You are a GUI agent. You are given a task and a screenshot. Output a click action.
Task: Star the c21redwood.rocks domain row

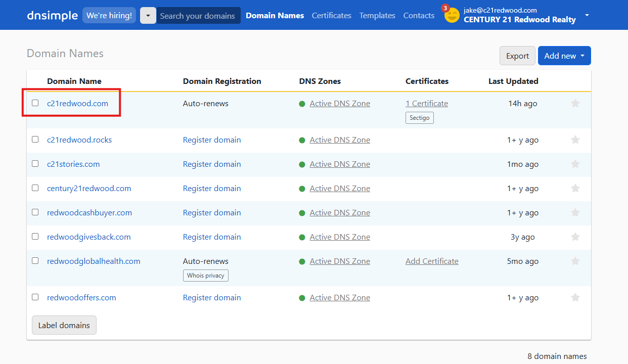(575, 140)
